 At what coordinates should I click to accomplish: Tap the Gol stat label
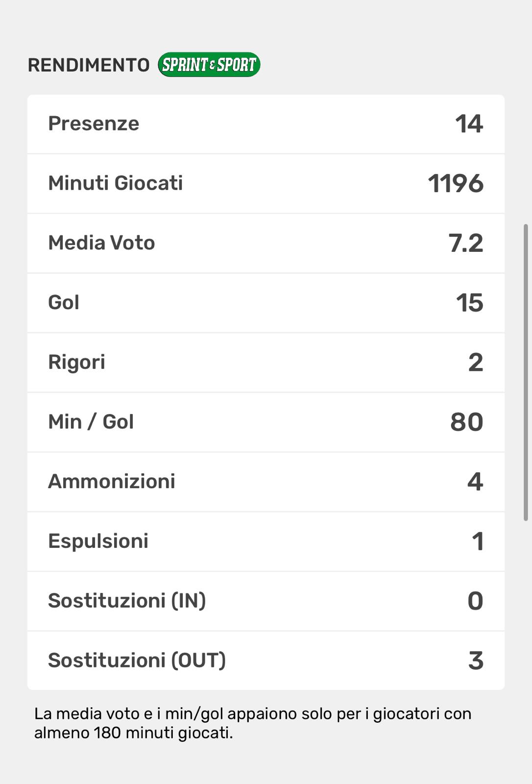(64, 302)
